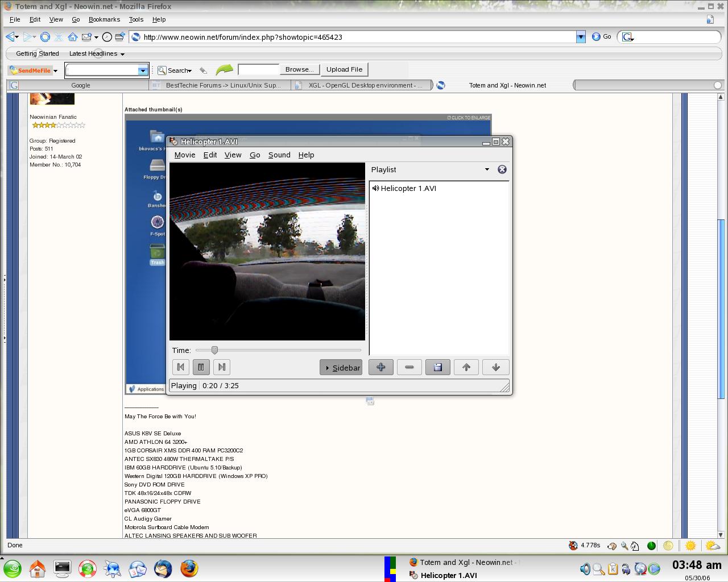This screenshot has width=728, height=582.
Task: Open the Movie menu in Totem
Action: 185,155
